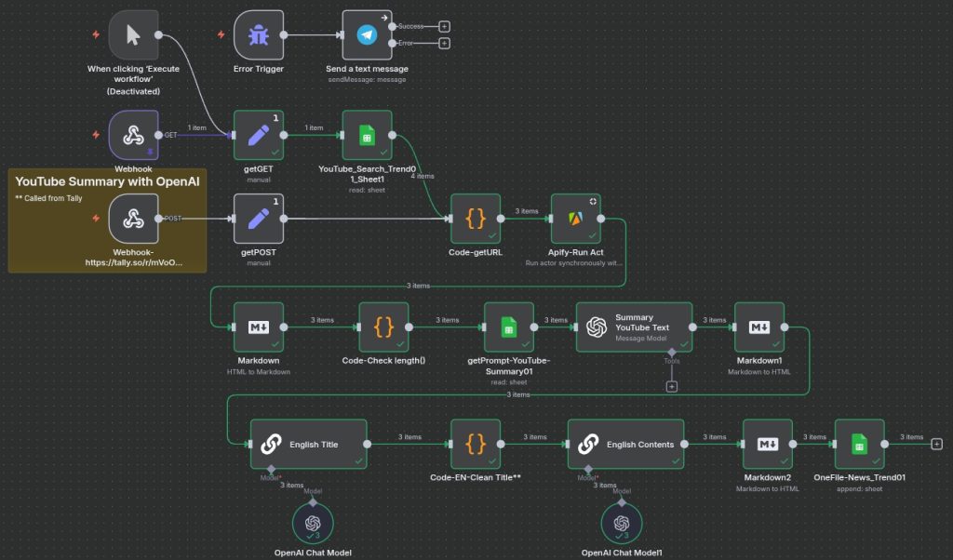Add node after OneFile-News_Trend01 output
The height and width of the screenshot is (560, 953).
point(936,445)
